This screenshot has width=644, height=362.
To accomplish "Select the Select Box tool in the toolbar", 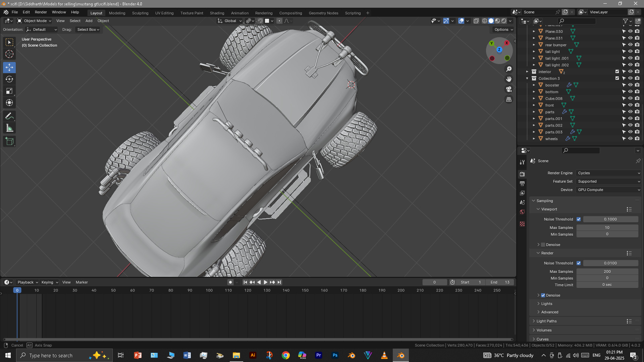I will click(9, 42).
